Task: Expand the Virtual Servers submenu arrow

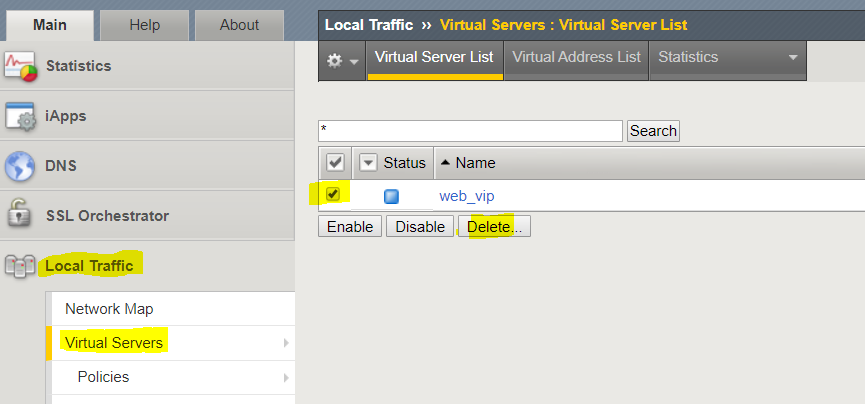Action: pos(286,343)
